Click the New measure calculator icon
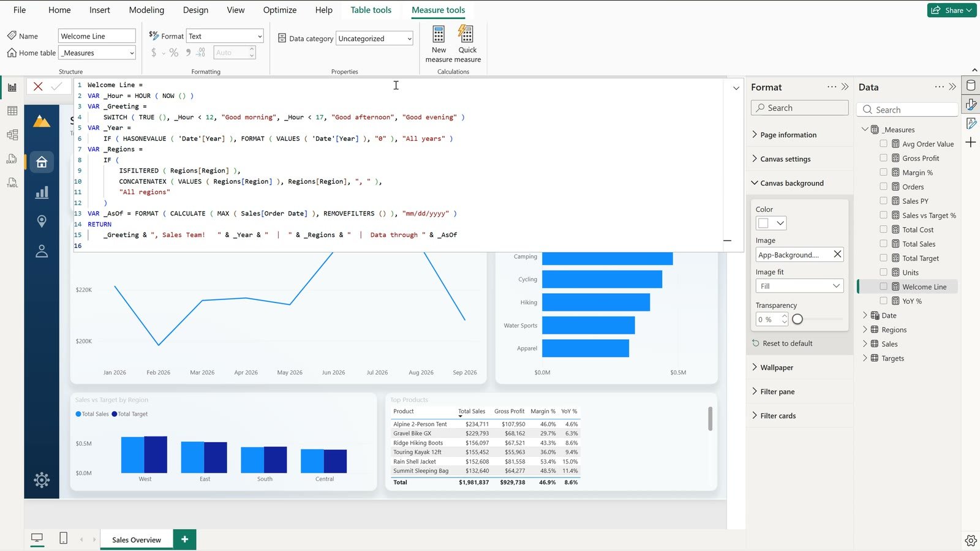This screenshot has width=980, height=551. point(439,34)
